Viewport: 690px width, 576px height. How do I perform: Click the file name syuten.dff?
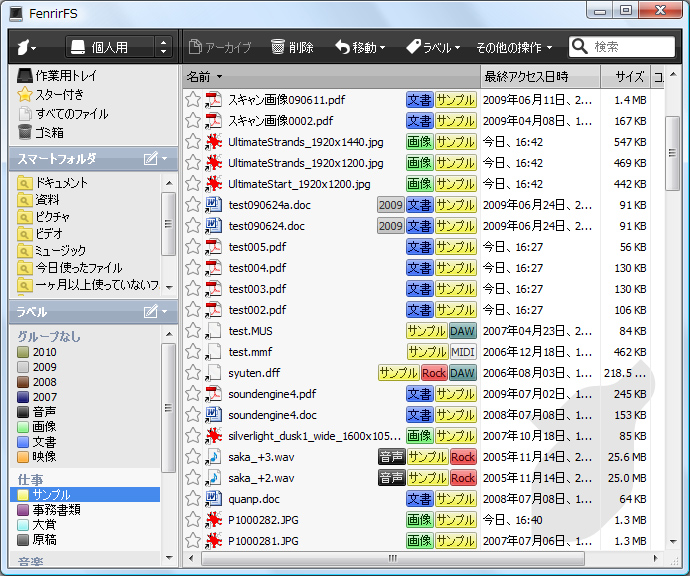[254, 373]
